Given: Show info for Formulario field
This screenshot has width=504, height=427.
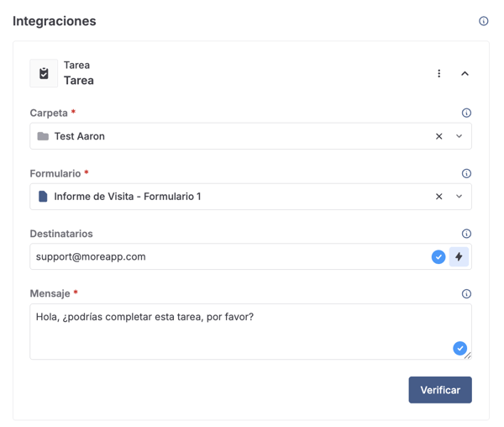Looking at the screenshot, I should point(466,173).
